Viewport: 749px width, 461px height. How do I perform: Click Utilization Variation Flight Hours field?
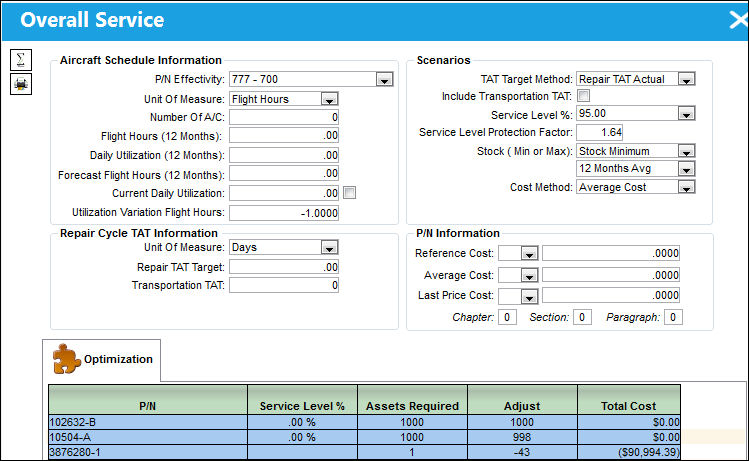pyautogui.click(x=284, y=213)
